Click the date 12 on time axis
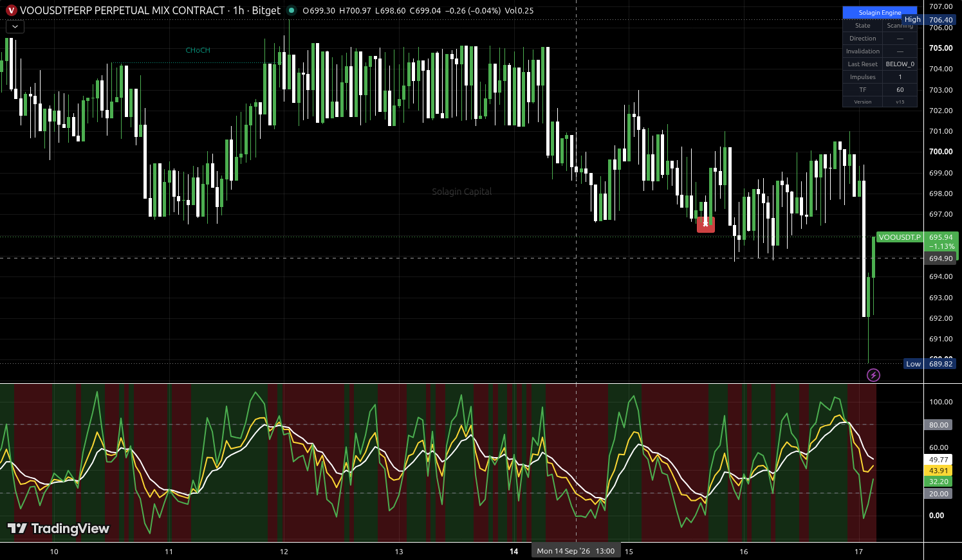 click(x=284, y=552)
